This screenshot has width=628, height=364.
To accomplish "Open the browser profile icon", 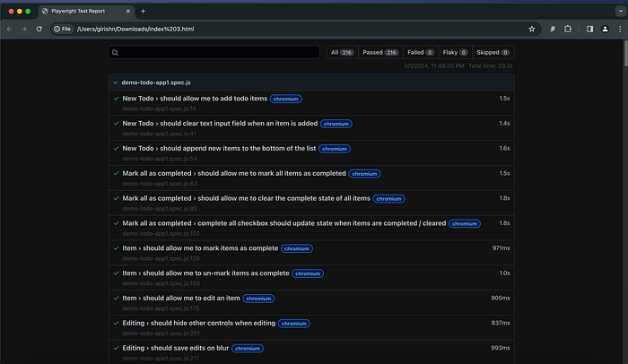I will click(x=605, y=29).
